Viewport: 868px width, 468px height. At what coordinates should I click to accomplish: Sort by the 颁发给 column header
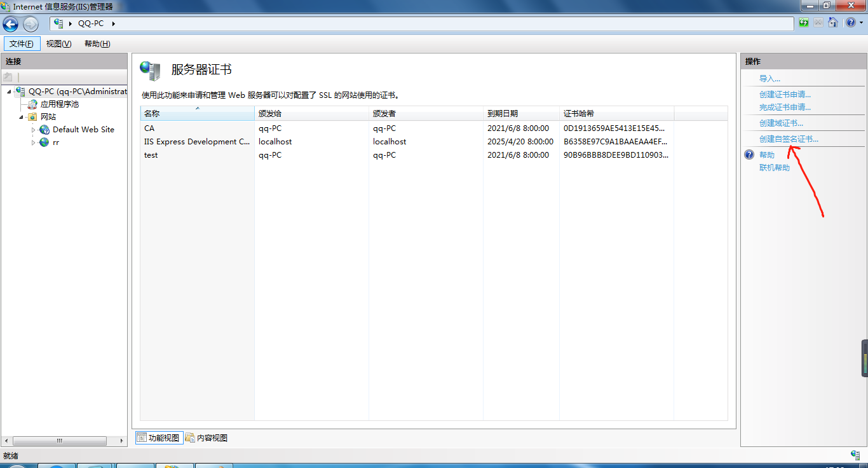coord(312,114)
